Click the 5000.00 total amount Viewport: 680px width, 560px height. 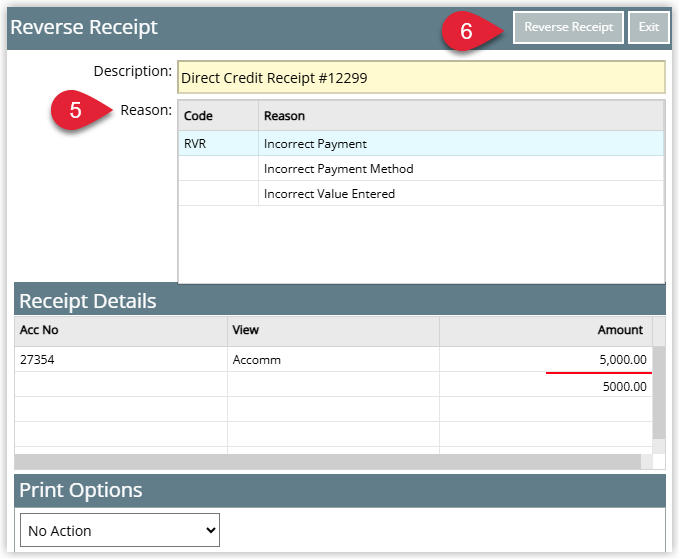[x=624, y=386]
